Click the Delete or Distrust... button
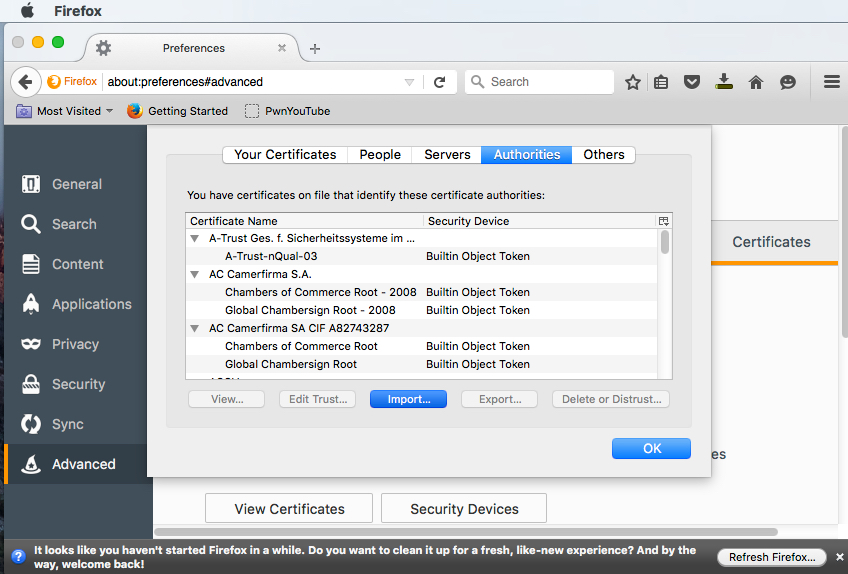 611,399
